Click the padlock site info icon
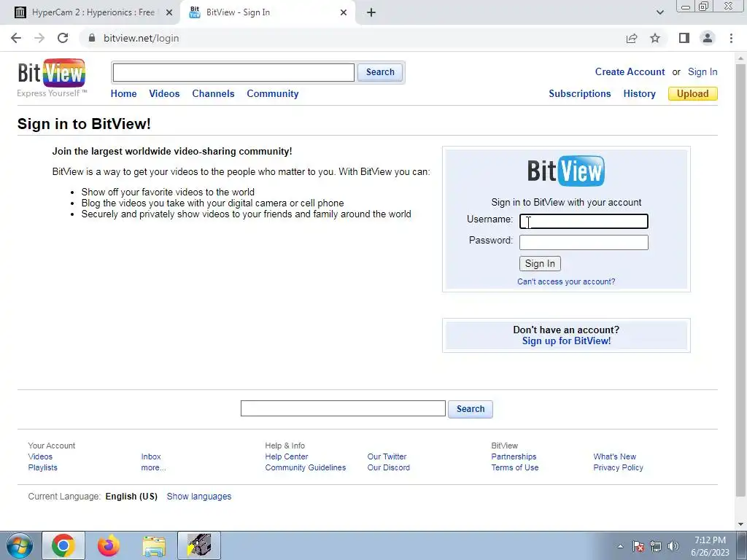Screen dimensions: 747x560 coord(92,38)
